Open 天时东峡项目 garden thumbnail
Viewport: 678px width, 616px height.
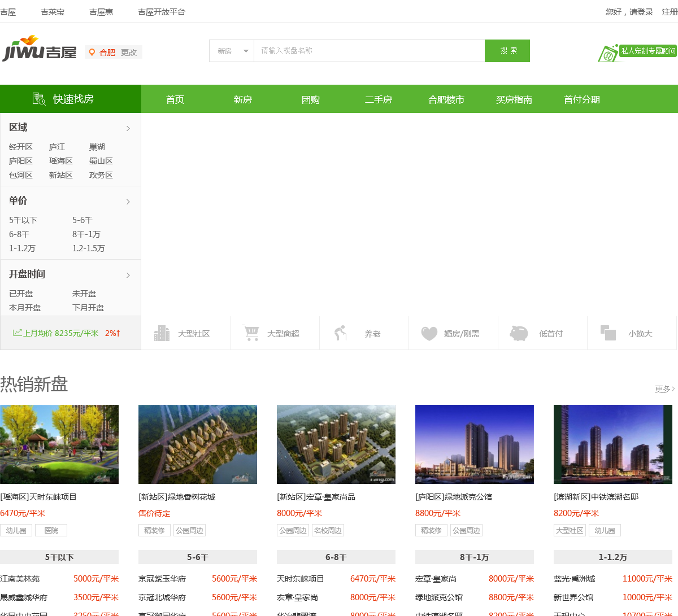point(59,444)
